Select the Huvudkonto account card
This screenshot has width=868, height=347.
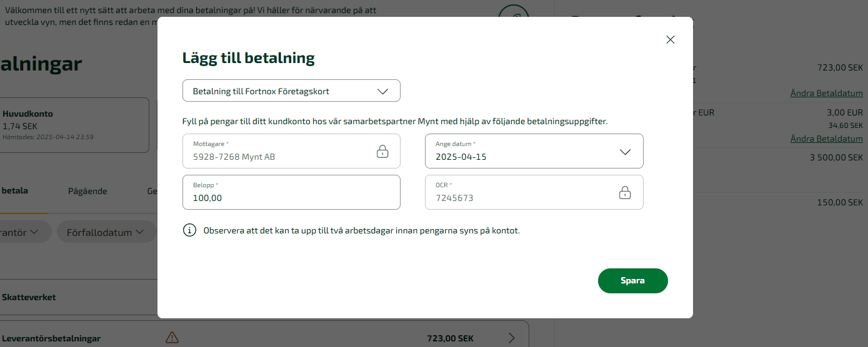(74, 125)
